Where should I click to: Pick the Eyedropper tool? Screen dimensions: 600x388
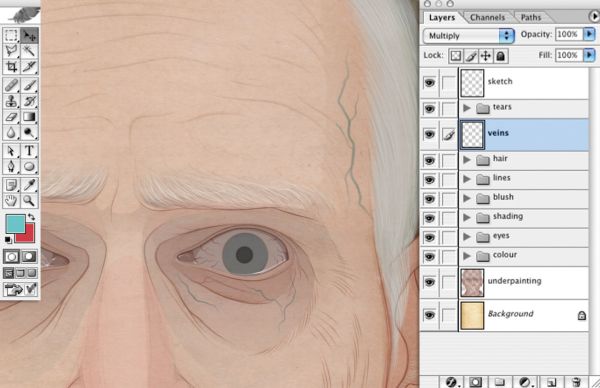tap(29, 185)
